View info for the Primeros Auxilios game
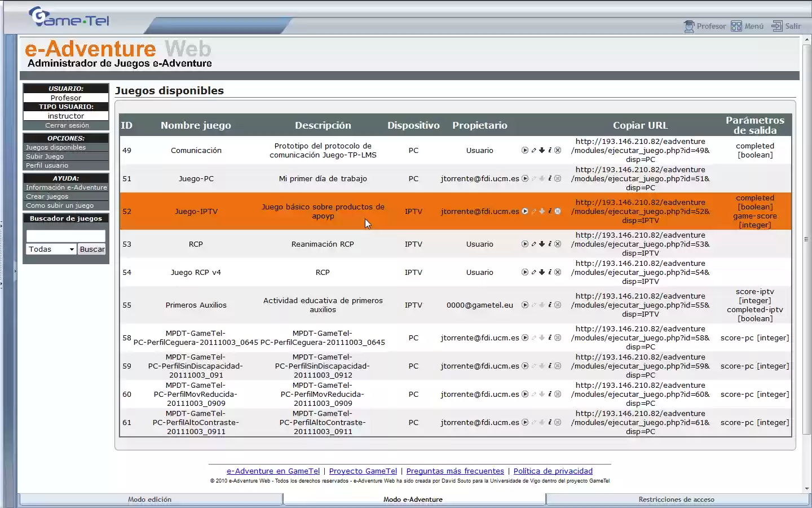The width and height of the screenshot is (812, 508). pyautogui.click(x=550, y=305)
